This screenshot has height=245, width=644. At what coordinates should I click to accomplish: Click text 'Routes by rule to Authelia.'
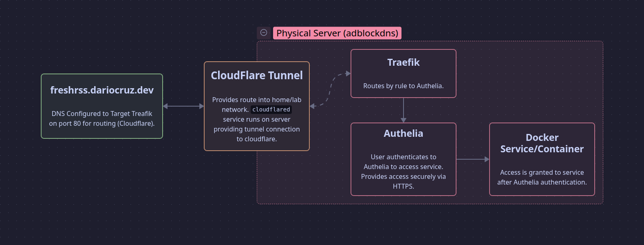(x=404, y=86)
